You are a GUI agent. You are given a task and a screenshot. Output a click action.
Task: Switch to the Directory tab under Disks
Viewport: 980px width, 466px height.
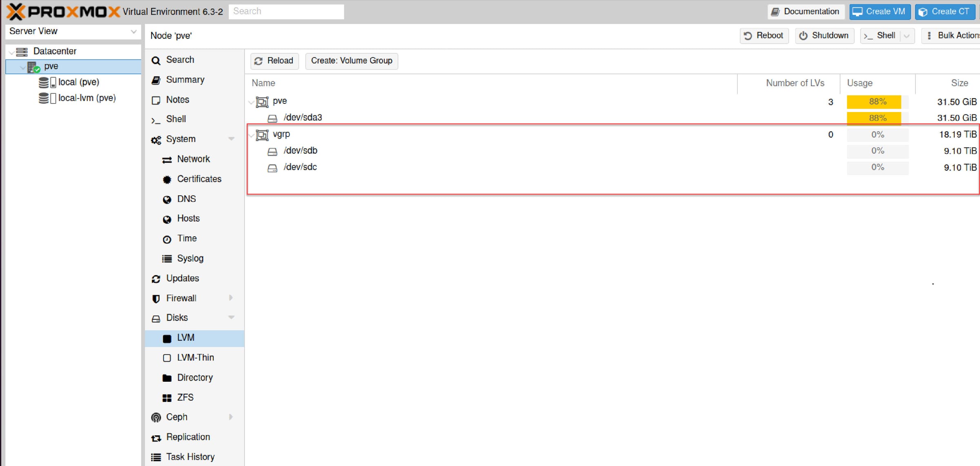(x=195, y=377)
